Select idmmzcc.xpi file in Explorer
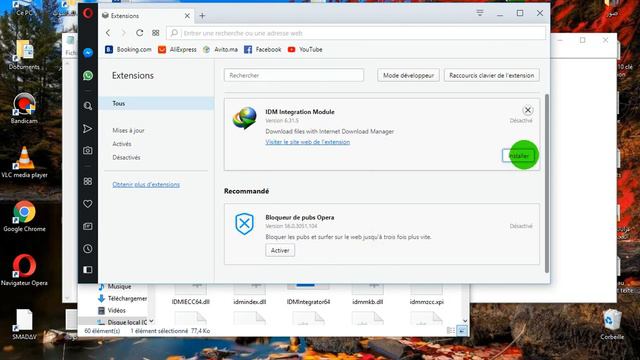The width and height of the screenshot is (640, 360). pos(427,294)
